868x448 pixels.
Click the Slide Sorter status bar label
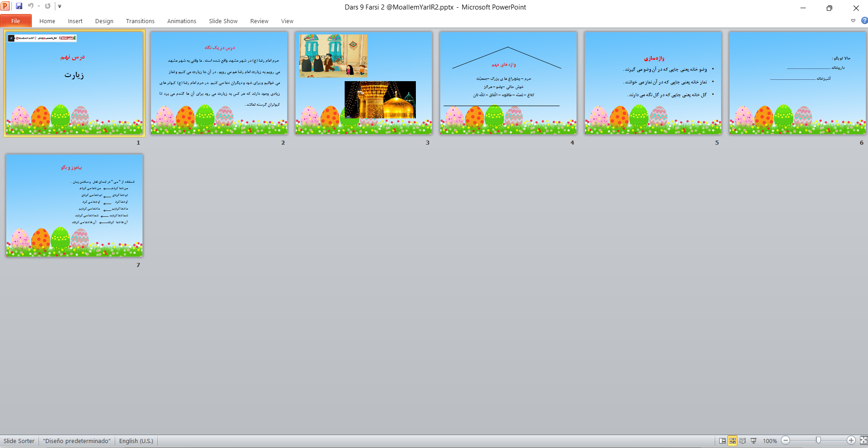(x=19, y=441)
